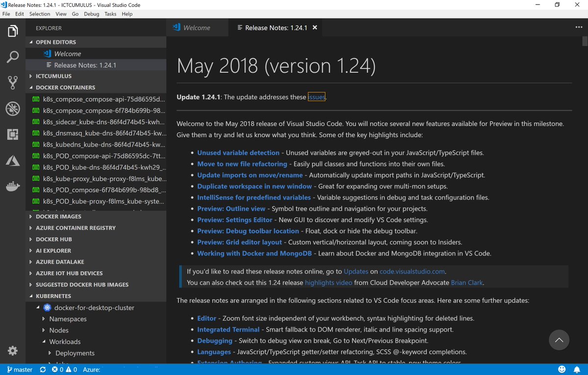The image size is (588, 375).
Task: Open the 'highlights video' link
Action: coord(328,282)
